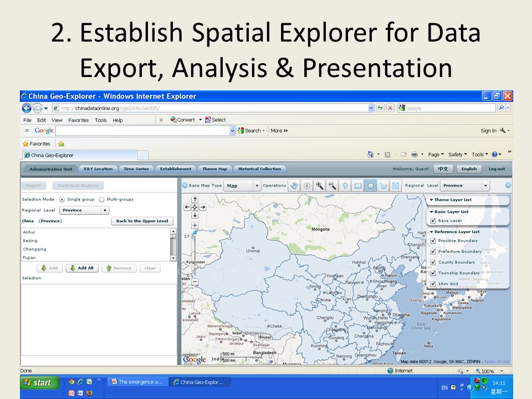Screen dimensions: 532x399
Task: Toggle the Township Boundary checkbox
Action: pyautogui.click(x=433, y=273)
